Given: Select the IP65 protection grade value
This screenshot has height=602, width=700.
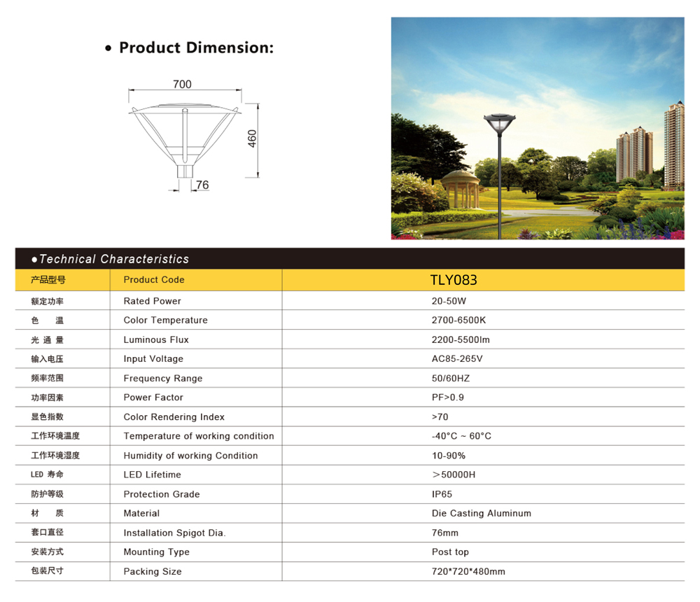Looking at the screenshot, I should [x=442, y=494].
